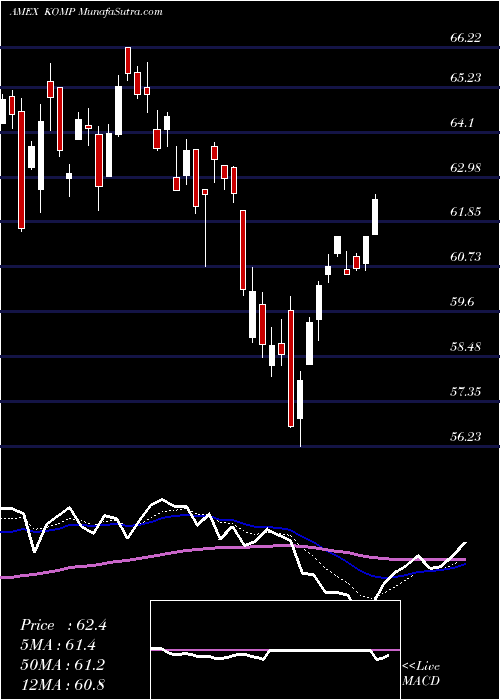Click the 12MA : 60.8 readout
500x700 pixels.
pos(62,684)
